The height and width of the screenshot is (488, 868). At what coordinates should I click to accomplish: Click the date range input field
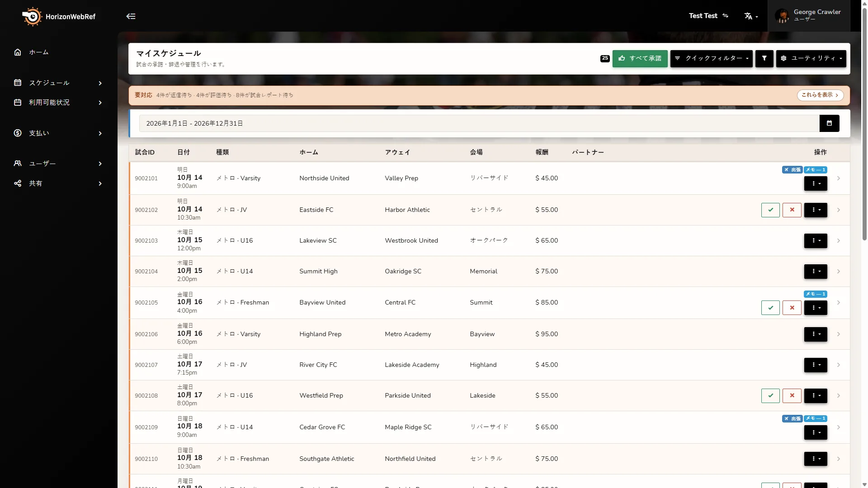pos(479,123)
